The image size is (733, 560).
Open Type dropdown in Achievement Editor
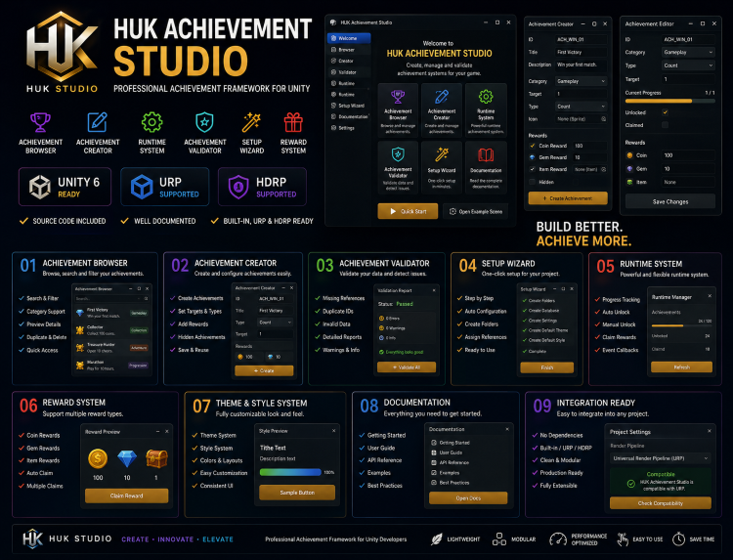click(x=688, y=65)
